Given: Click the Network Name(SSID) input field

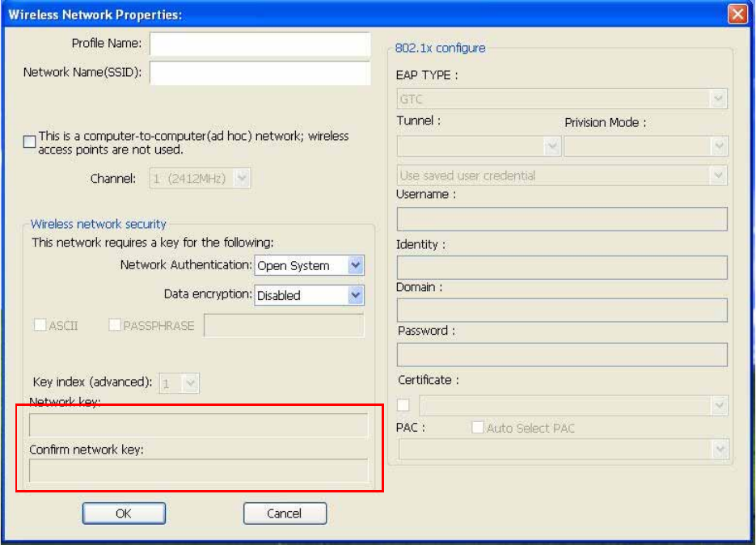Looking at the screenshot, I should click(260, 73).
